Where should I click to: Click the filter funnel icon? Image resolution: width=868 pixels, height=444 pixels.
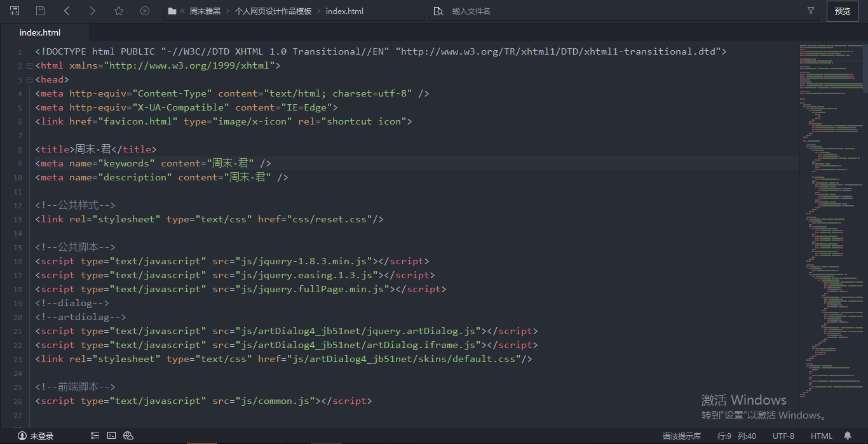[x=811, y=11]
